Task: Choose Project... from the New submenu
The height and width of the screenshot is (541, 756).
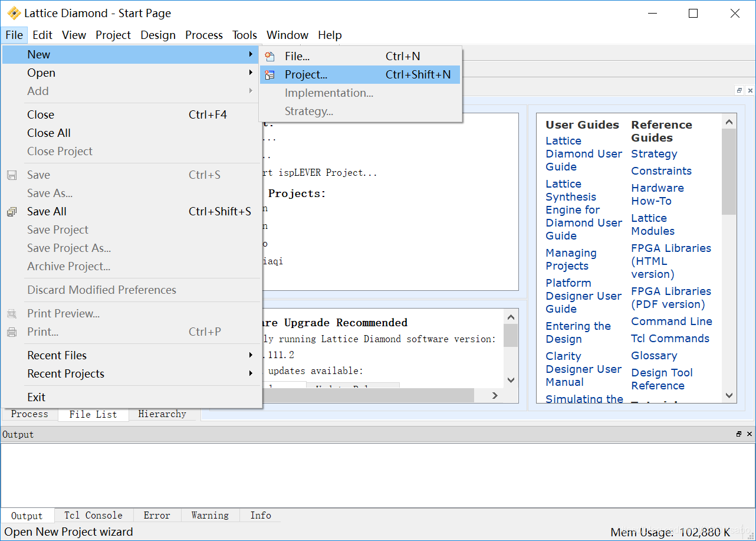Action: [x=360, y=75]
